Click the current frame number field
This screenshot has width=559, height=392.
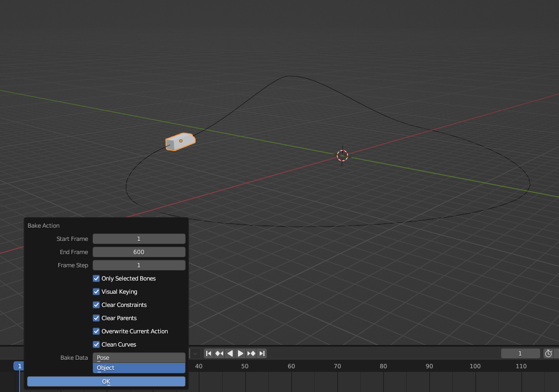click(520, 353)
